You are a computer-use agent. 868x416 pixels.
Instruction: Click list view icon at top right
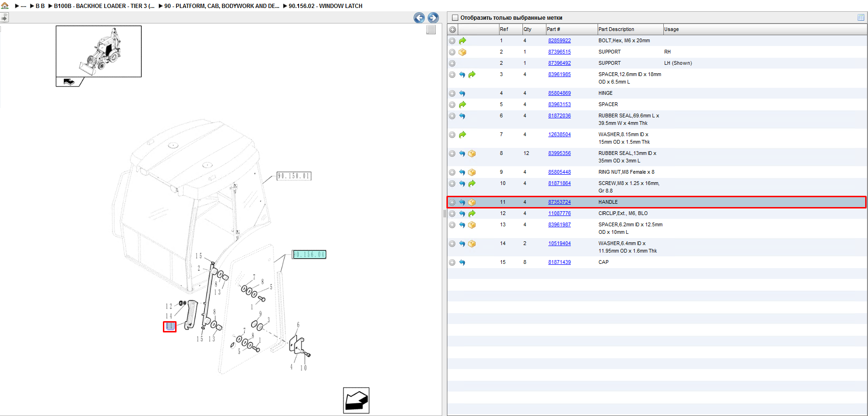coord(861,17)
